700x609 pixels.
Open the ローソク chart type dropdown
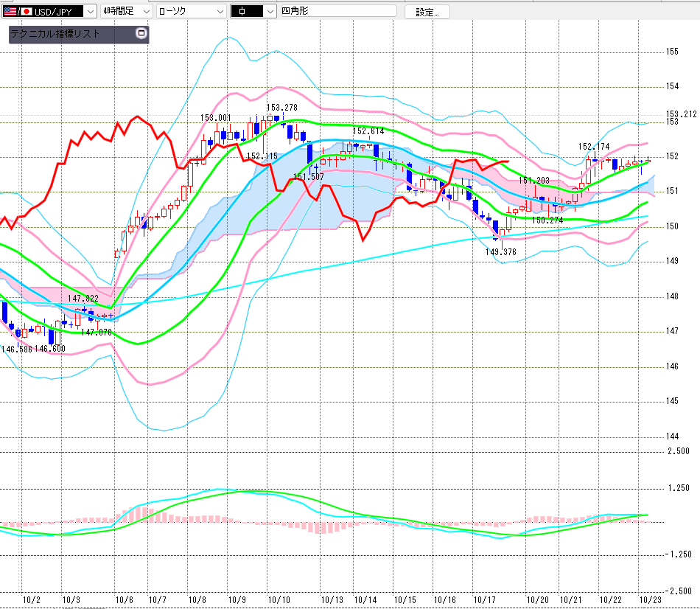tap(220, 11)
